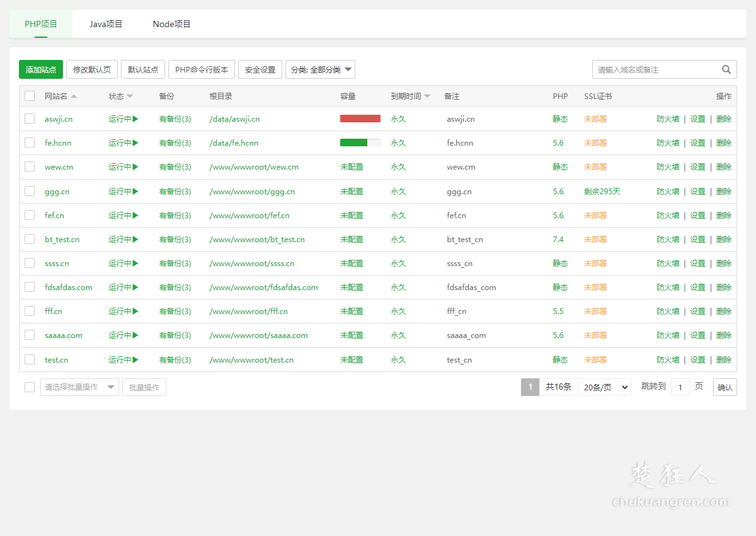The width and height of the screenshot is (756, 536).
Task: Expand the 20条/页 page size dropdown
Action: coord(604,387)
